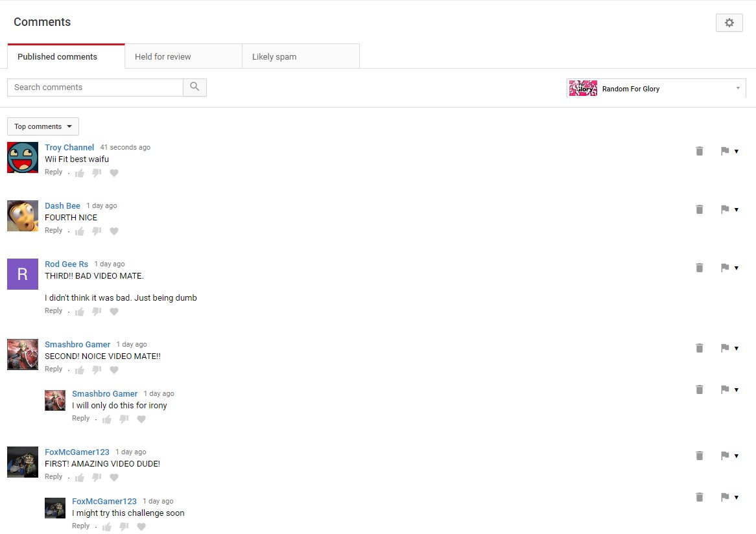756x534 pixels.
Task: Open Dash Bee's profile link
Action: click(63, 206)
